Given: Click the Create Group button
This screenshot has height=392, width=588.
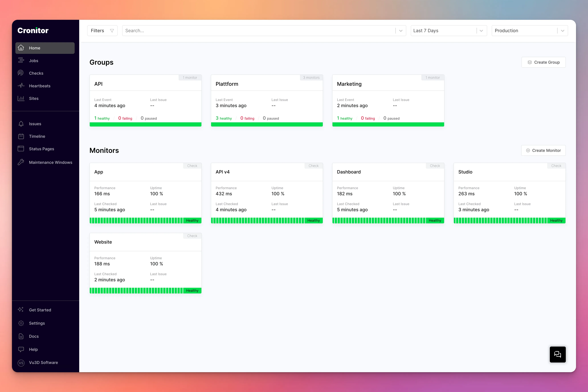Looking at the screenshot, I should point(544,62).
